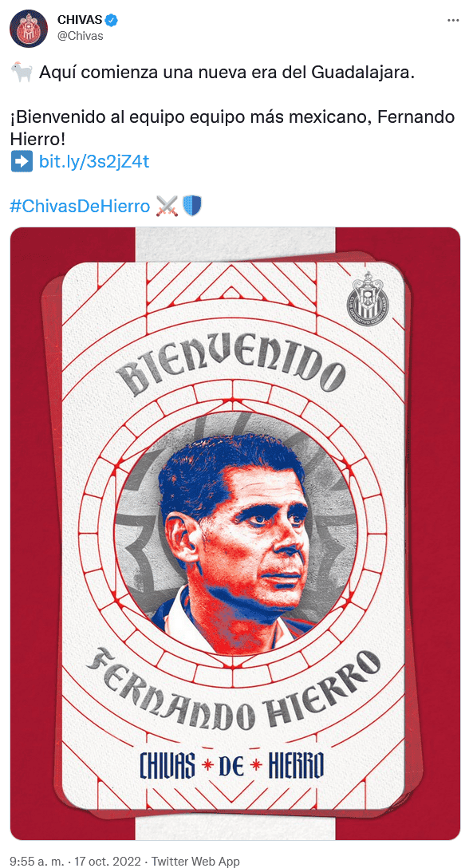Open the Bienvenido welcome card image
The height and width of the screenshot is (868, 469).
pyautogui.click(x=235, y=533)
